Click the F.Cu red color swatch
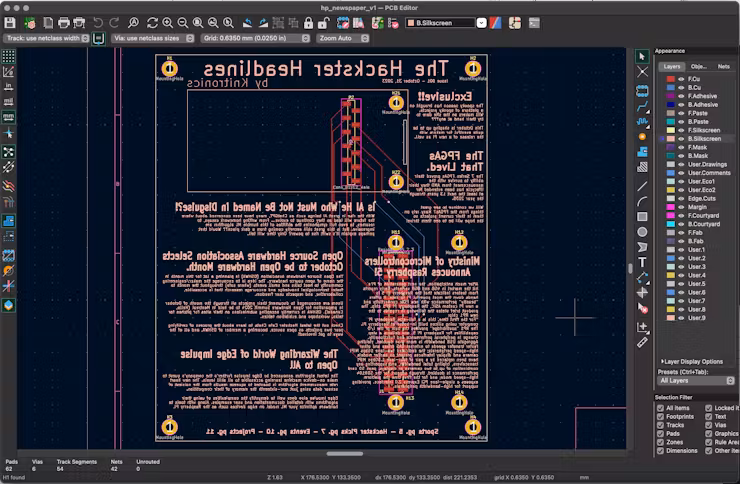740x484 pixels. tap(670, 79)
